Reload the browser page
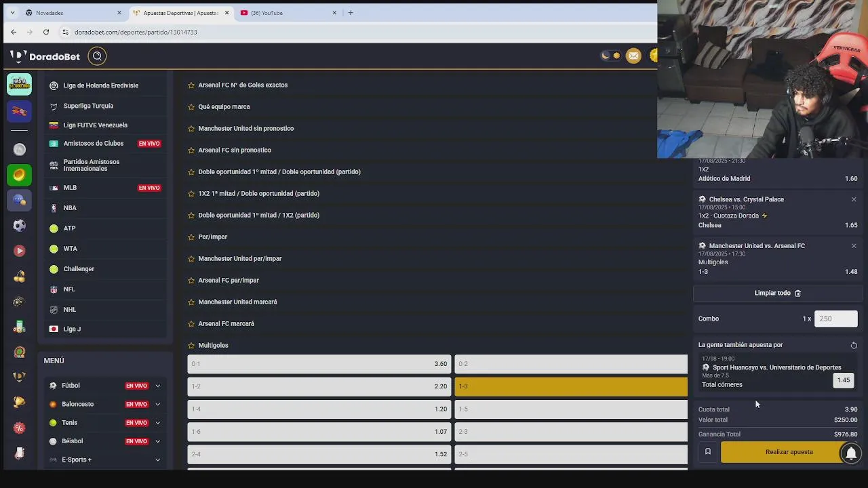868x488 pixels. click(46, 32)
